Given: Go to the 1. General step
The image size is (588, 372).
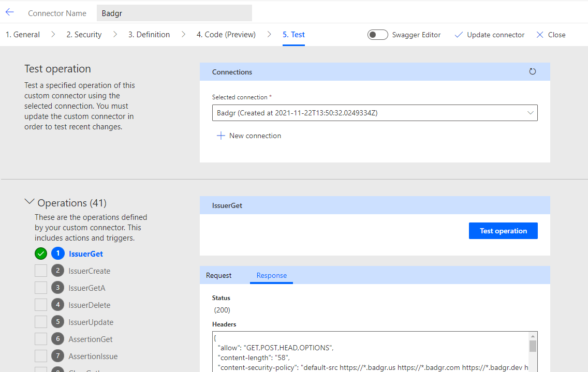Looking at the screenshot, I should pos(22,35).
